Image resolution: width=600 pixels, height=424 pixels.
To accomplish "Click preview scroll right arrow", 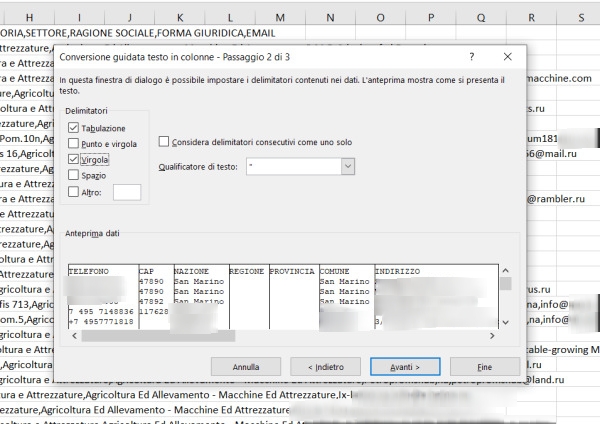I will pos(492,336).
